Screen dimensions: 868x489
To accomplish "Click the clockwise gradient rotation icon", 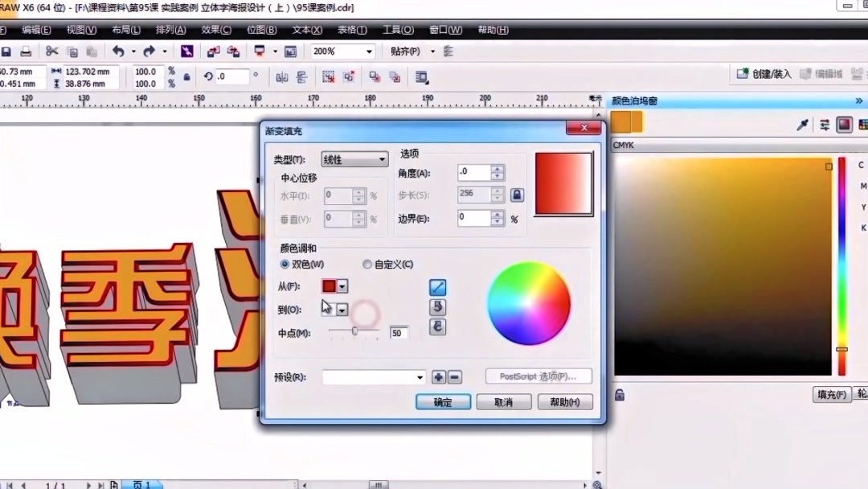I will click(x=436, y=327).
